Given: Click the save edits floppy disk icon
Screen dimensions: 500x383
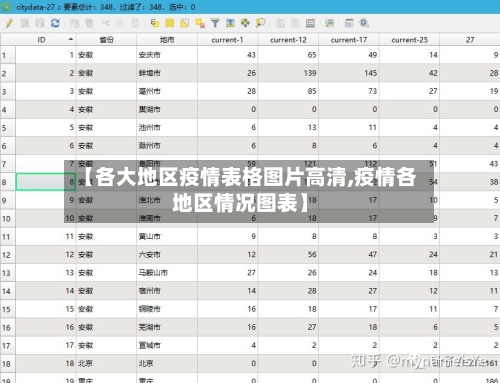Looking at the screenshot, I should (40, 23).
